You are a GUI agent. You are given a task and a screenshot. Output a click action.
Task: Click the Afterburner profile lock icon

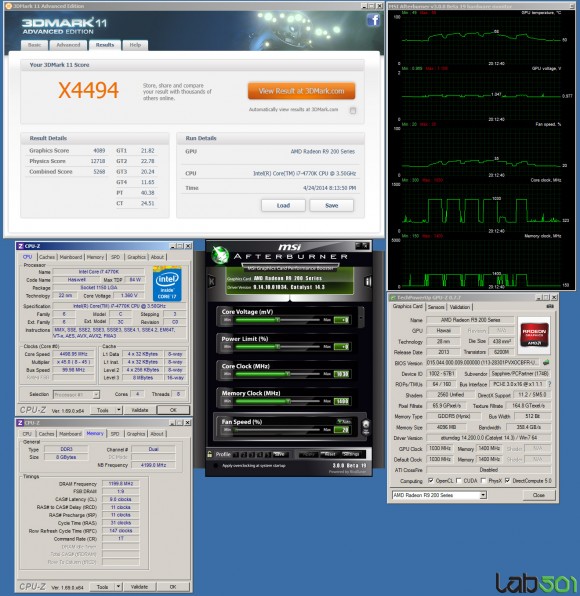tap(209, 454)
